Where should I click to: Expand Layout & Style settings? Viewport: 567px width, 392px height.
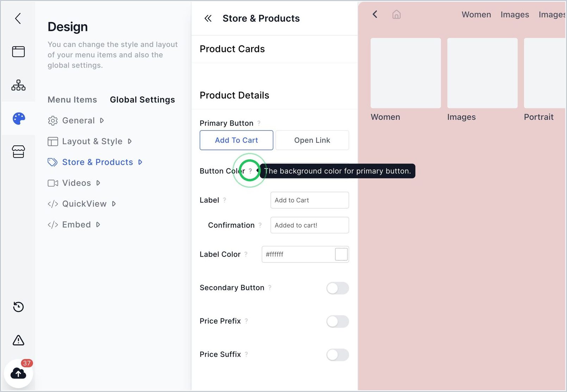point(90,141)
